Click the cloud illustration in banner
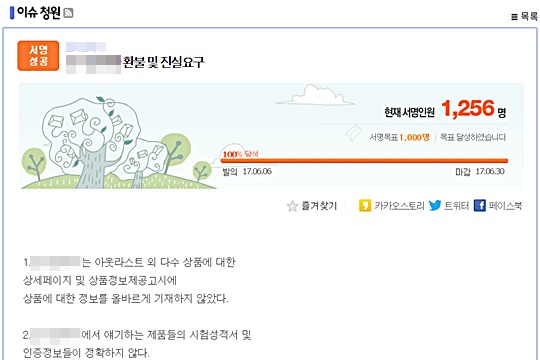Viewport: 540px width, 360px height. (315, 95)
